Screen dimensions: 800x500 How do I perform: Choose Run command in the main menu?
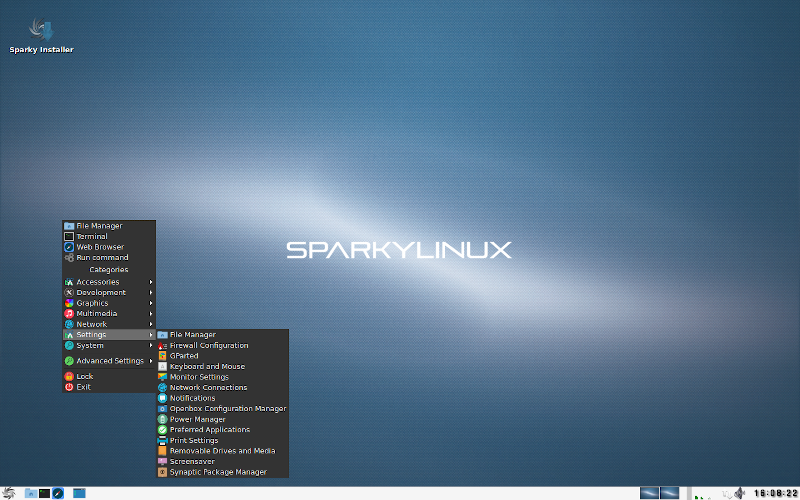pyautogui.click(x=109, y=258)
